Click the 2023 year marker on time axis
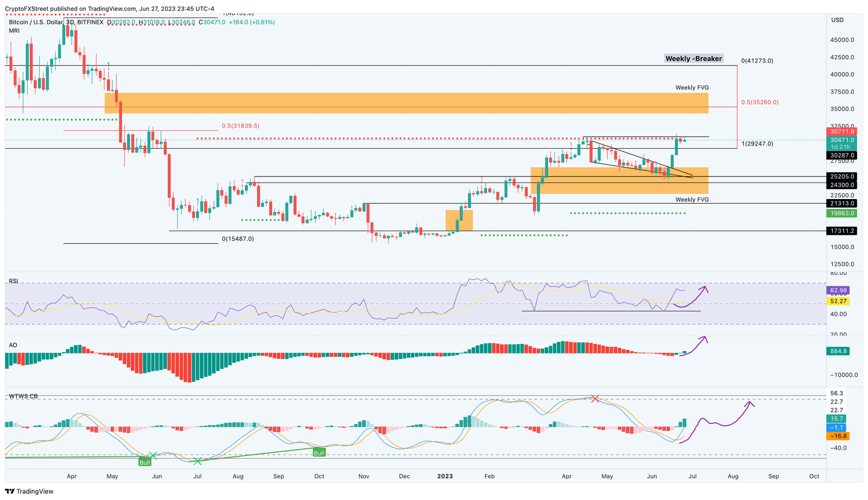 coord(445,476)
